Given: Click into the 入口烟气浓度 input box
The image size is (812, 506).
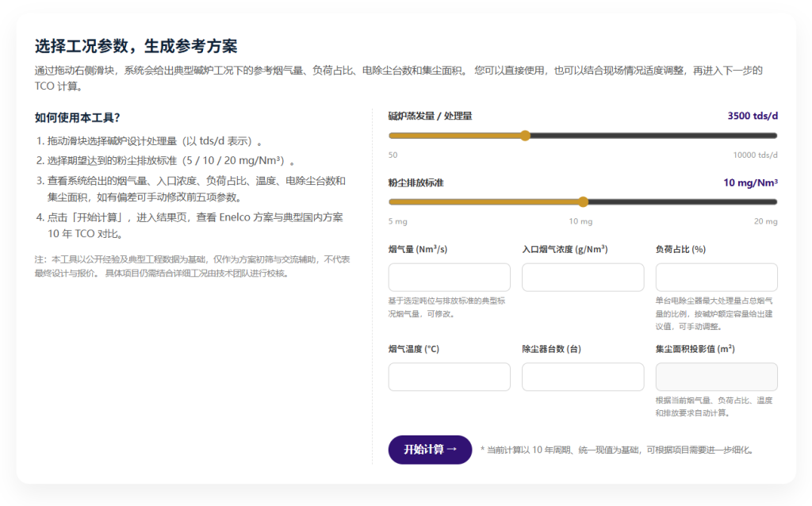Looking at the screenshot, I should (582, 278).
